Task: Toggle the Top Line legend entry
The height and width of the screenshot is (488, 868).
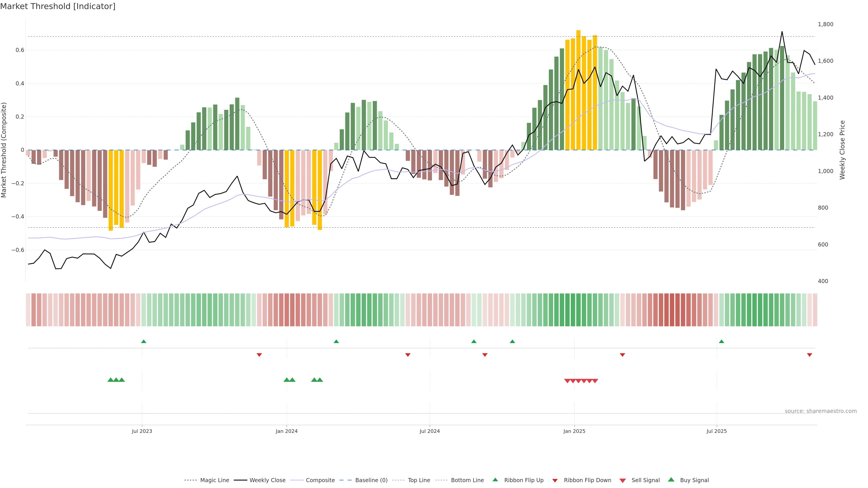Action: click(419, 480)
